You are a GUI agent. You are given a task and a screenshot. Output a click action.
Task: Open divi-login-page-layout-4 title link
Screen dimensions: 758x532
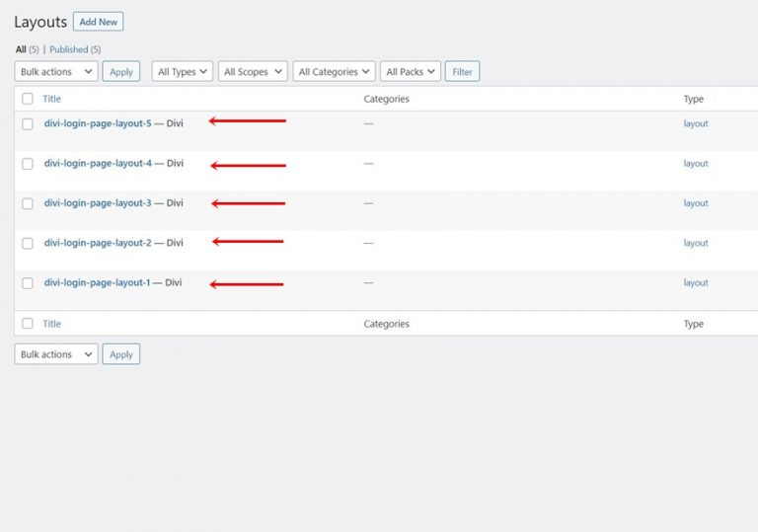98,164
